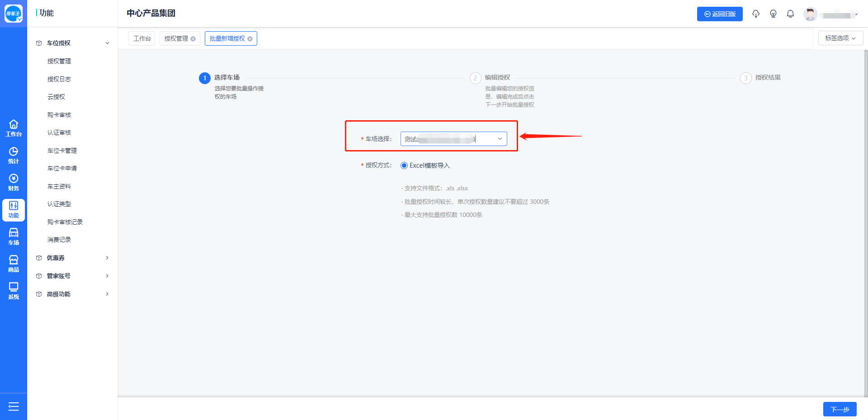Screen dimensions: 868x420
Task: Click the 车位授权 cube icon
Action: tap(39, 43)
